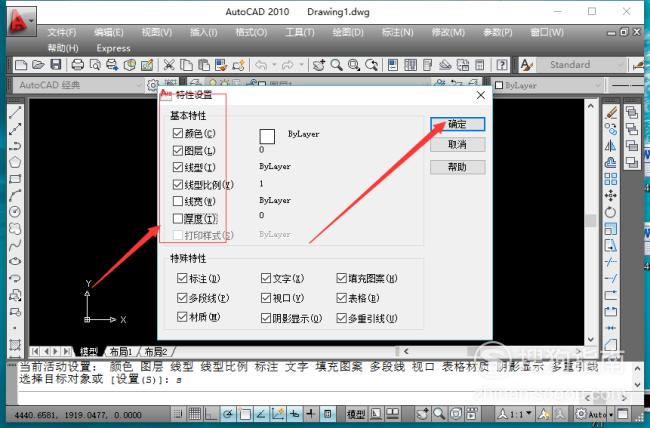Click the drawing area vertical scrollbar
The image size is (650, 428).
coord(591,224)
